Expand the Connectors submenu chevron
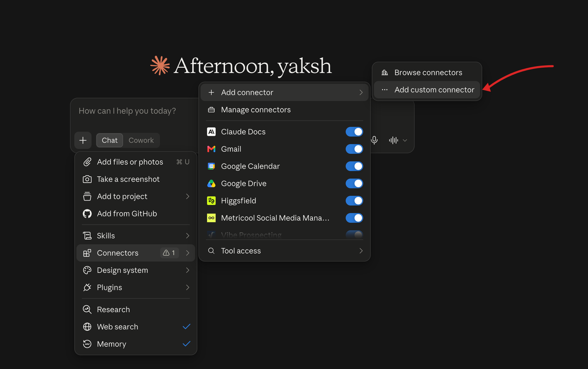 [x=188, y=253]
